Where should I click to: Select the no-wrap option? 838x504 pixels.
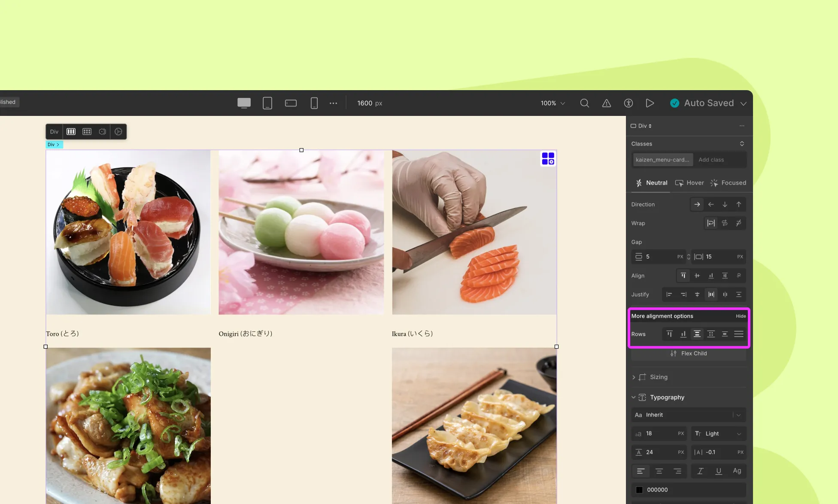pos(739,223)
